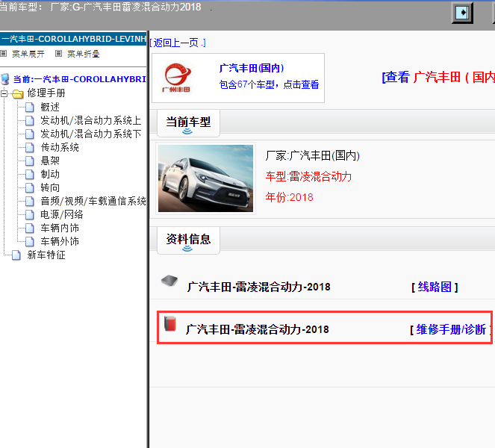Open the 广汽丰田(国内) brand link
The image size is (495, 448).
[252, 68]
